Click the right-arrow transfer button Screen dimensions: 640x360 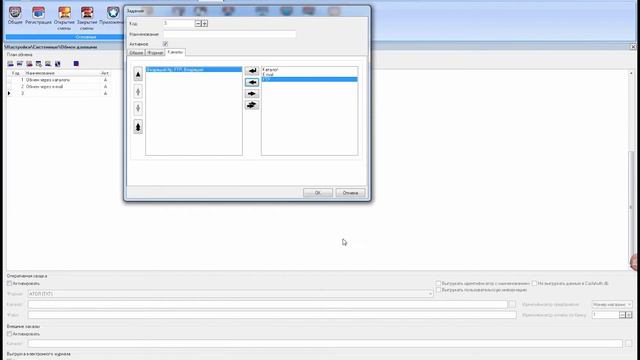[252, 94]
